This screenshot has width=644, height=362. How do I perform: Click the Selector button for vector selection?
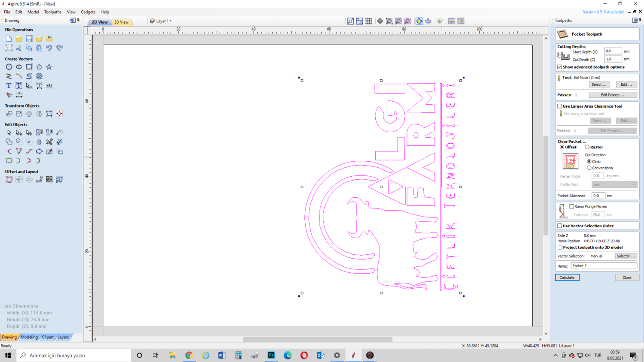pyautogui.click(x=626, y=256)
